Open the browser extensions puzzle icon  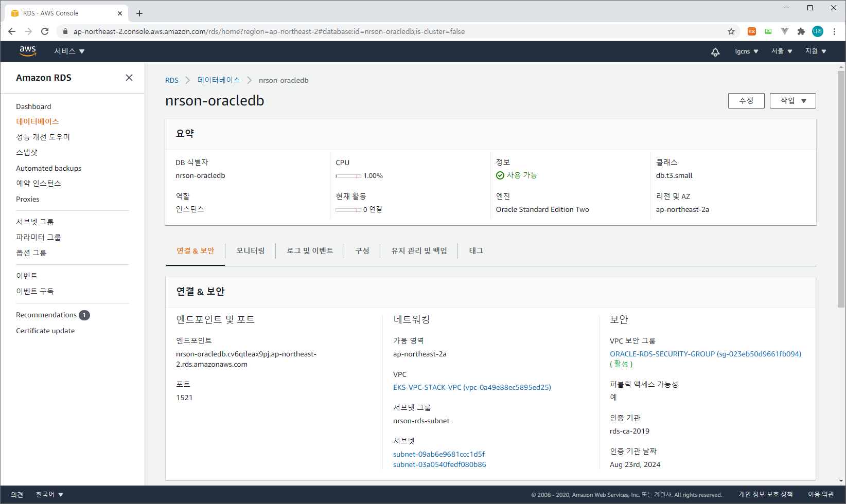801,31
